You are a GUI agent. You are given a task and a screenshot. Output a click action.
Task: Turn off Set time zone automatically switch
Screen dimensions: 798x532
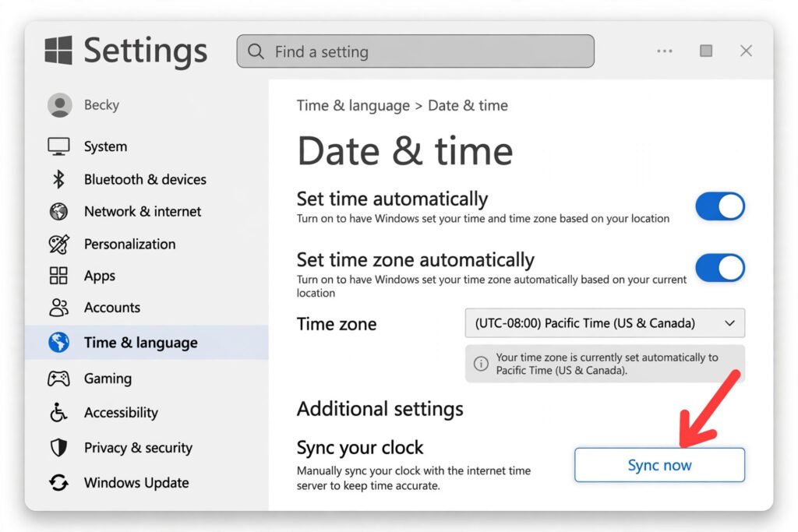click(720, 267)
